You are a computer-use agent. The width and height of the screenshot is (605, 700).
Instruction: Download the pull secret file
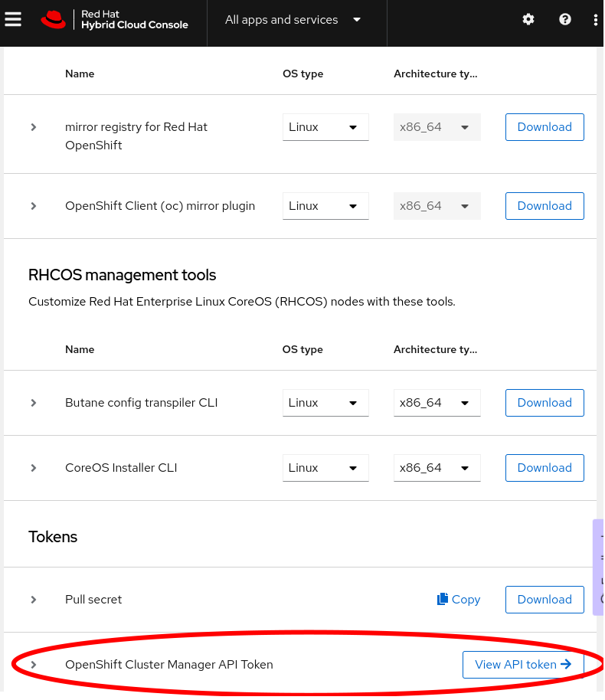point(544,600)
